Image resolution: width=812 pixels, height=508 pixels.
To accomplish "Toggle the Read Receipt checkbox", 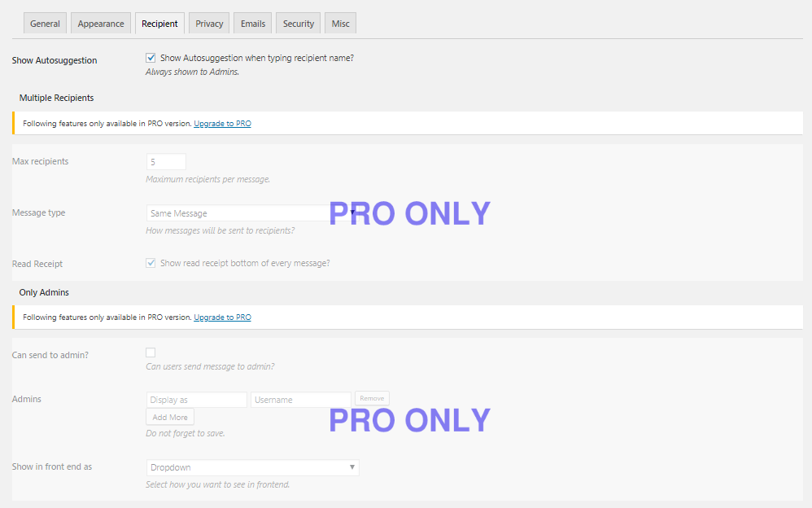I will (x=151, y=263).
